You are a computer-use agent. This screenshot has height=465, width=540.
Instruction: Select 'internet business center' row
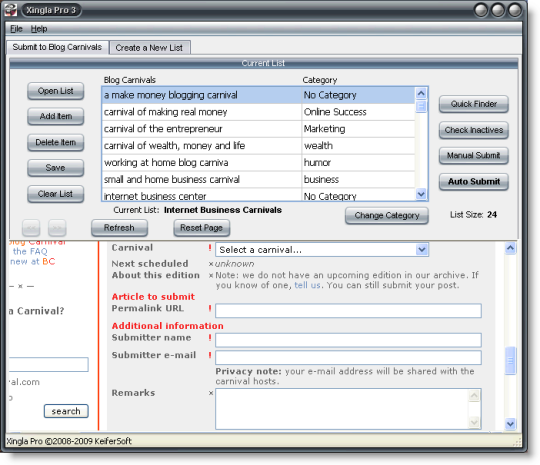coord(258,195)
